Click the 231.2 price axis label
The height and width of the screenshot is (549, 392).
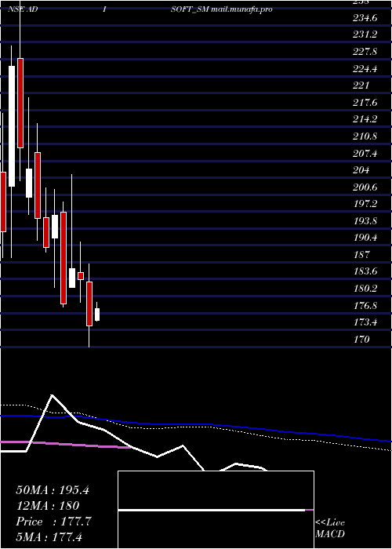click(x=365, y=35)
